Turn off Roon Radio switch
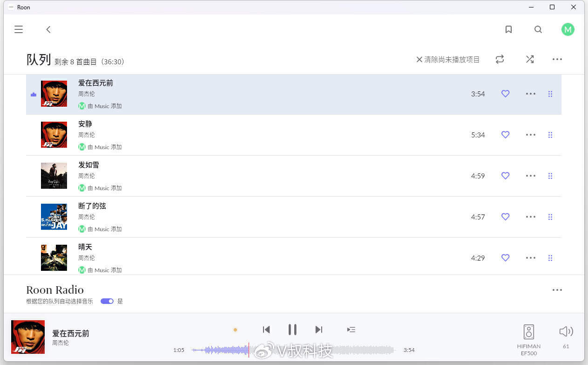The height and width of the screenshot is (365, 588). (107, 301)
